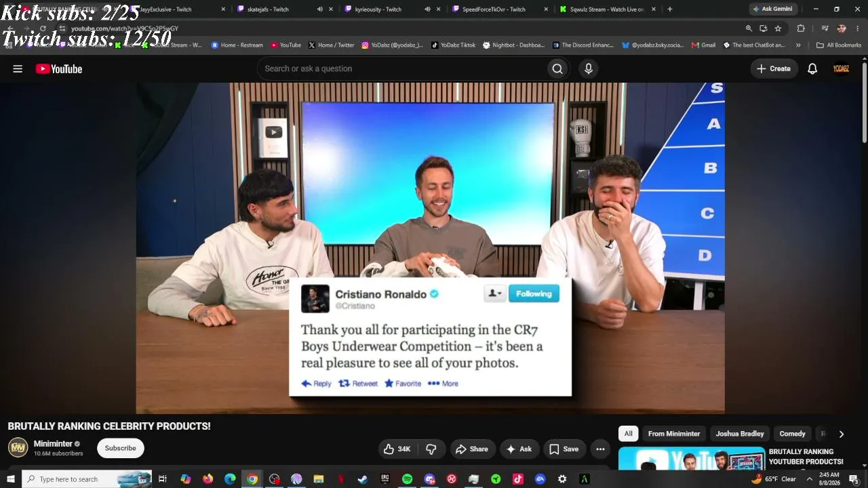The image size is (868, 488).
Task: Open the Ask AI button below the video
Action: (519, 449)
